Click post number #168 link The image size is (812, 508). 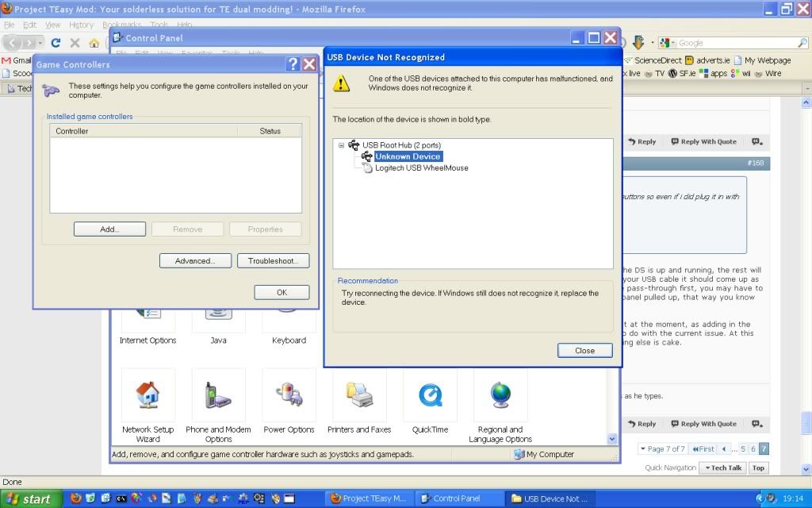[756, 163]
